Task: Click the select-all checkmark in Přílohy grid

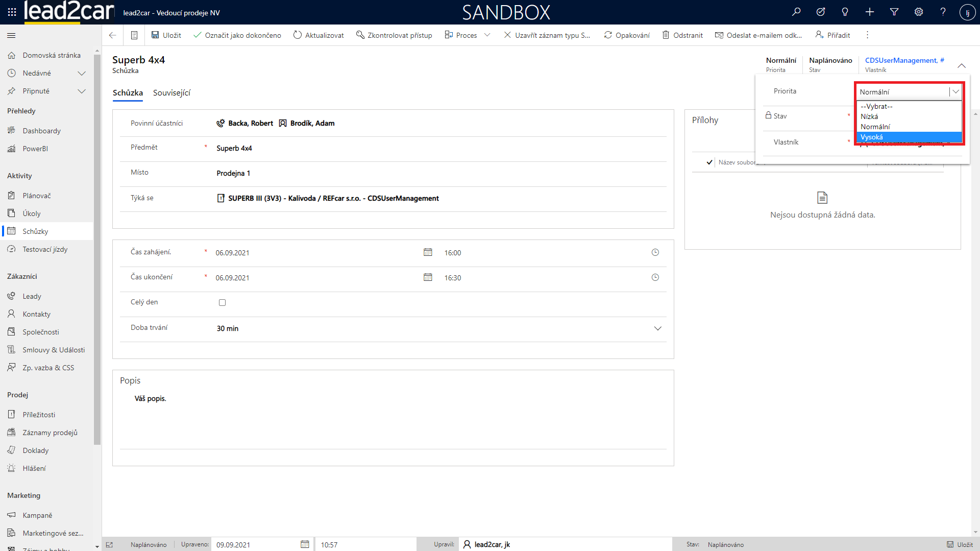Action: tap(709, 162)
